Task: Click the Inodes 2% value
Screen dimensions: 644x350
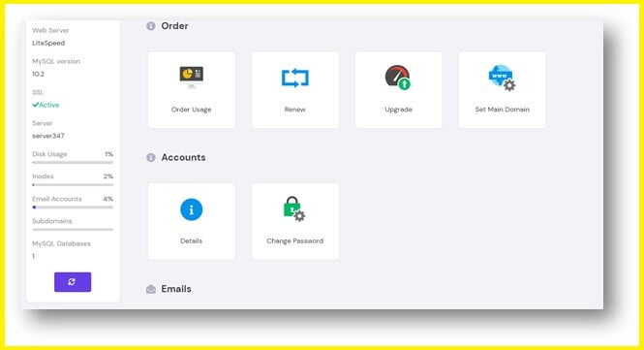Action: [108, 176]
